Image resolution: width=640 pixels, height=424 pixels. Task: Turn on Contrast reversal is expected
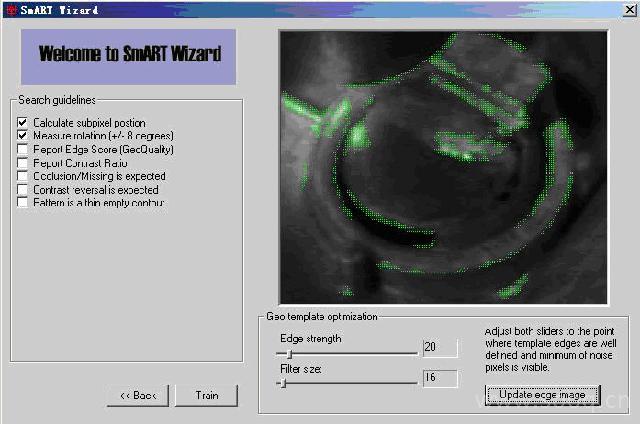point(23,190)
